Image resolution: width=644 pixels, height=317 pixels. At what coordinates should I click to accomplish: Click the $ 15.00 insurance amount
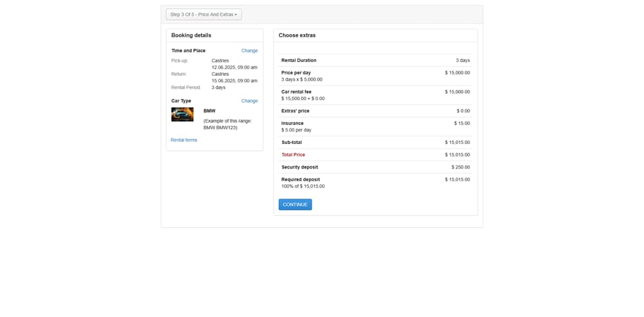(462, 123)
